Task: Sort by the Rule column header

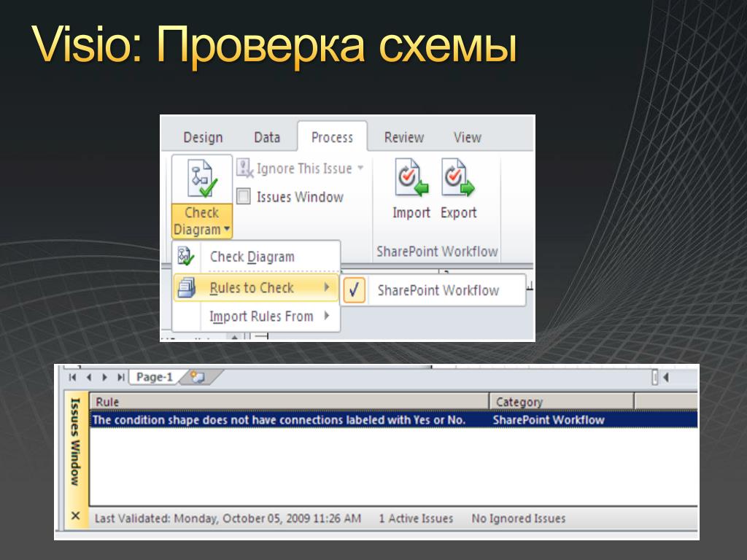Action: [289, 402]
